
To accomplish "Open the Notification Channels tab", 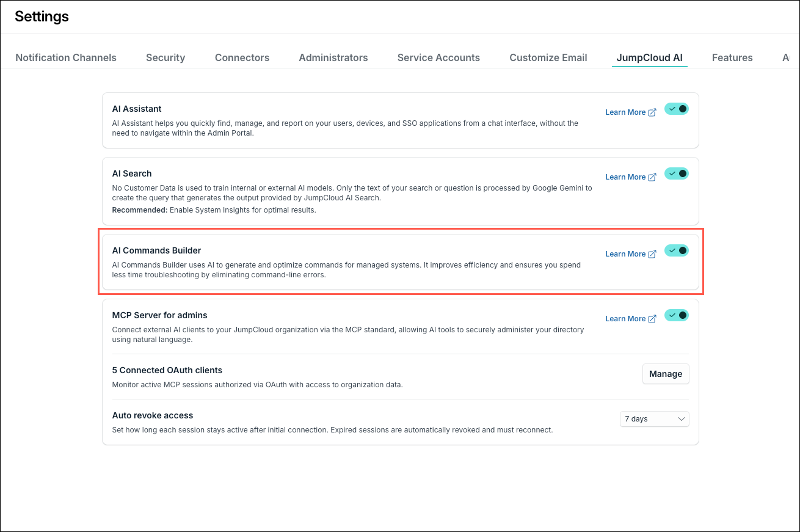I will coord(66,57).
